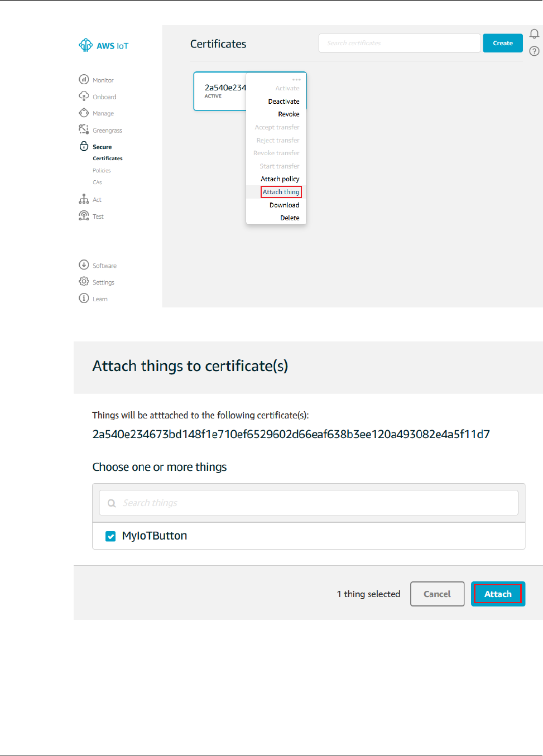The height and width of the screenshot is (756, 543).
Task: Focus the Search things input field
Action: coord(309,503)
